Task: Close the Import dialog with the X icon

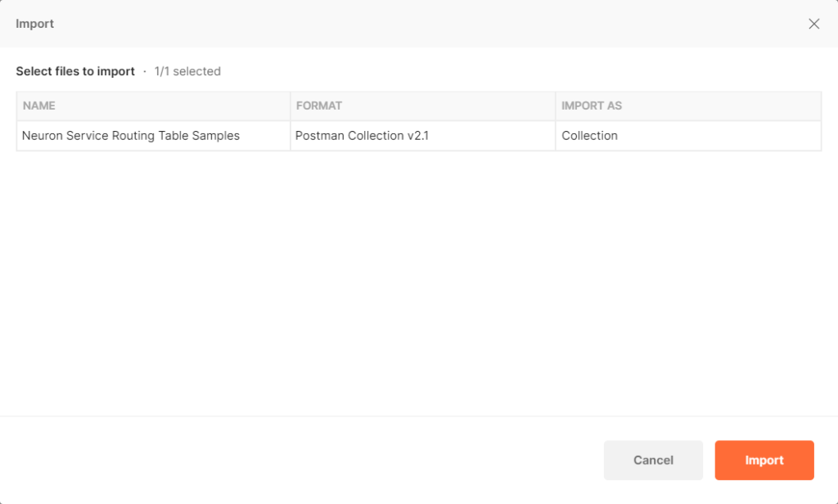Action: (x=814, y=24)
